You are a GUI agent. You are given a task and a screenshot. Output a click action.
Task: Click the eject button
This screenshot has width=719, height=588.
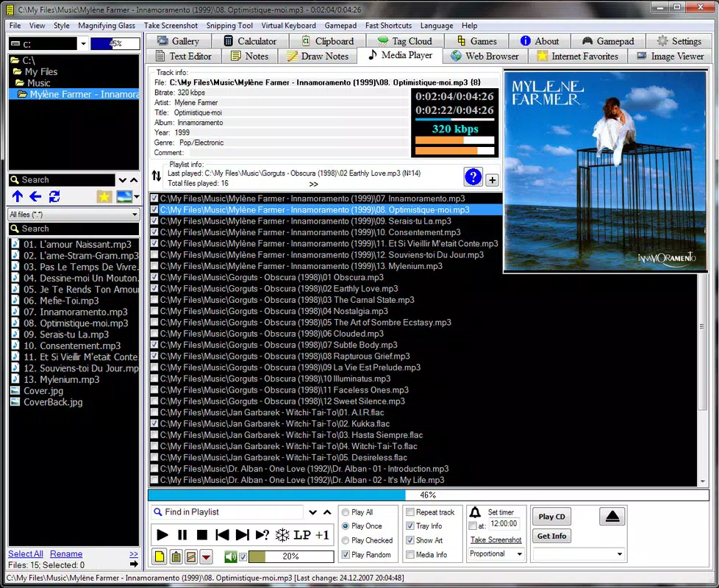(612, 517)
